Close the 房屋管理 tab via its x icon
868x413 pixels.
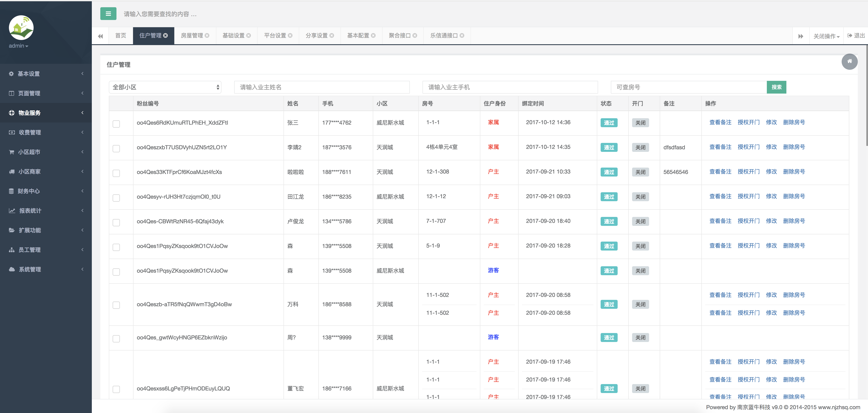tap(207, 35)
